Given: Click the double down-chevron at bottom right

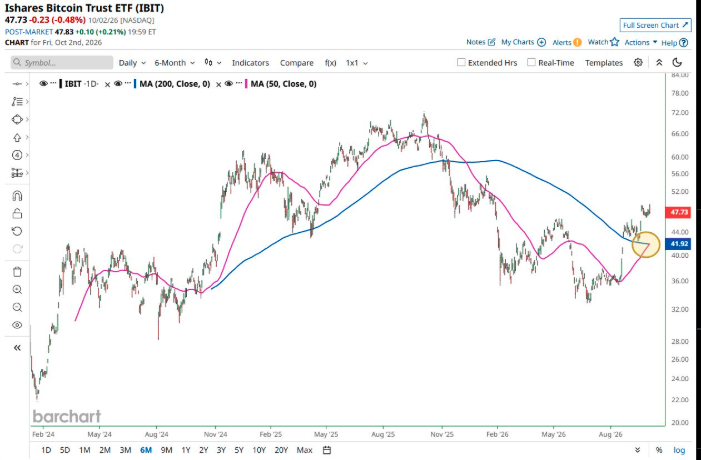Looking at the screenshot, I should pyautogui.click(x=638, y=450).
